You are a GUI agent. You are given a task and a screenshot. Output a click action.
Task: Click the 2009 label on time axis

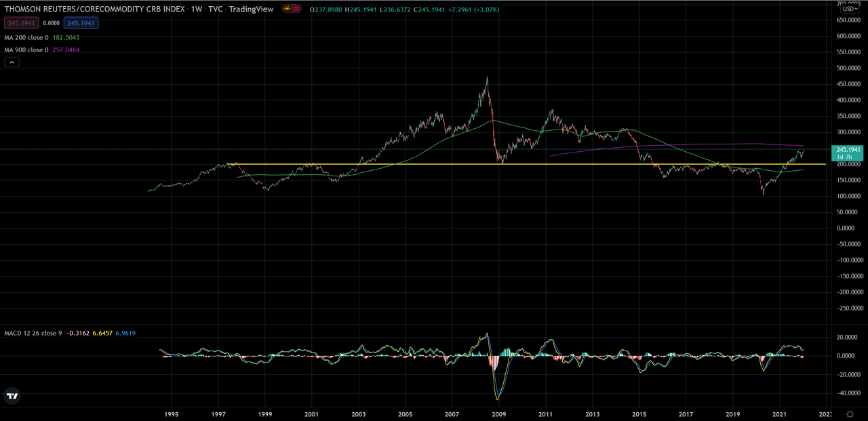click(x=498, y=413)
